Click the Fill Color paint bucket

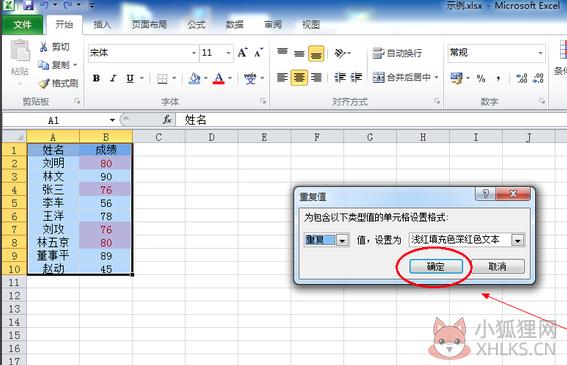coord(195,78)
